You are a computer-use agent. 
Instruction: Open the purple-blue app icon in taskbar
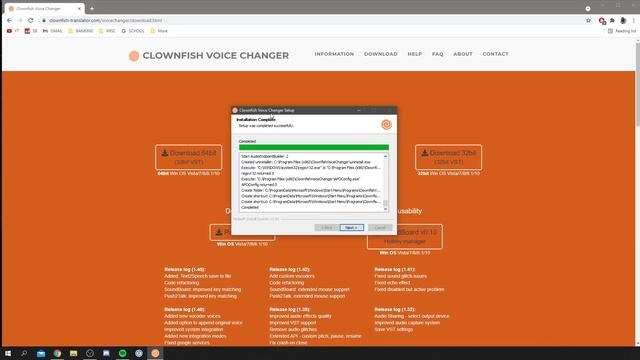coord(106,353)
